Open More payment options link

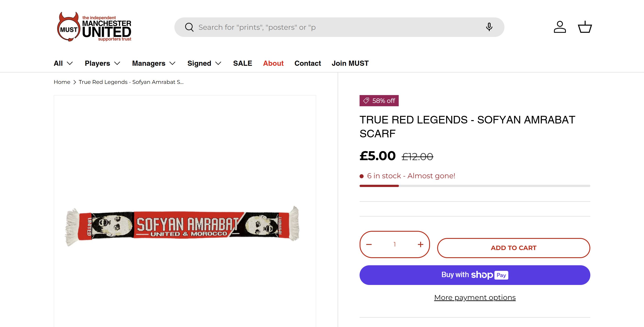click(x=475, y=297)
